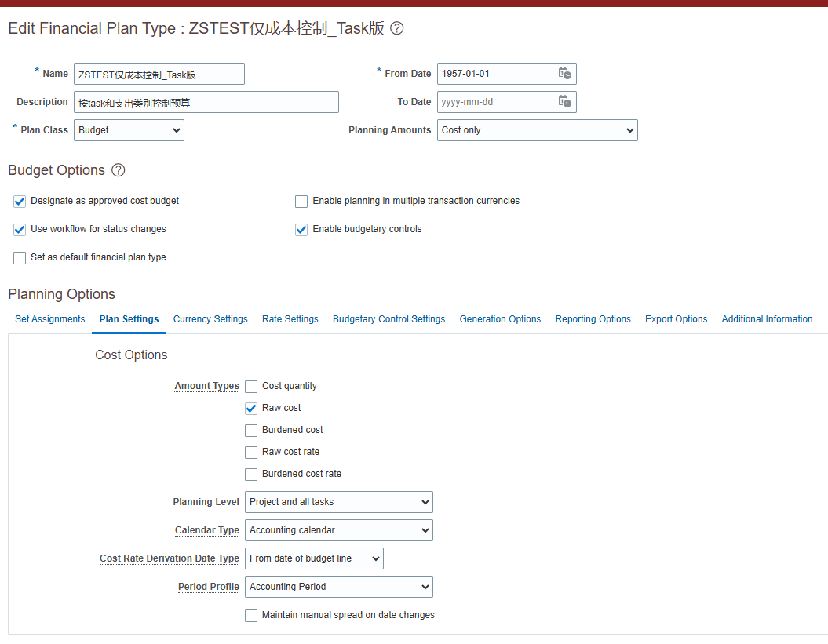The image size is (828, 644).
Task: Enable Maintain manual spread on date changes
Action: (250, 615)
